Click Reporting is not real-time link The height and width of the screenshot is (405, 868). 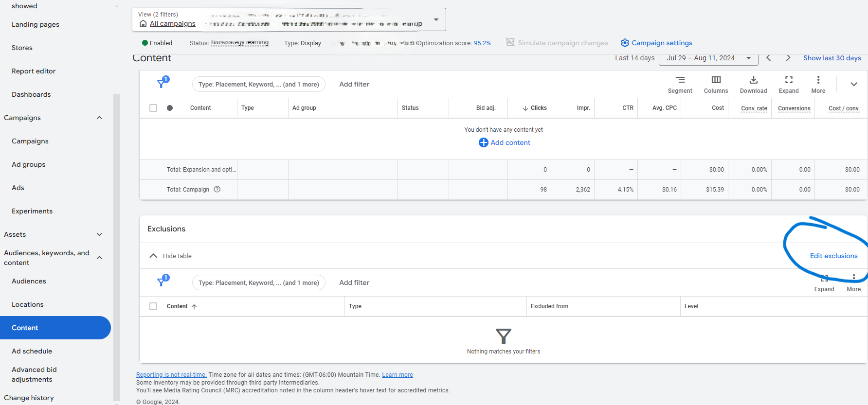click(171, 375)
